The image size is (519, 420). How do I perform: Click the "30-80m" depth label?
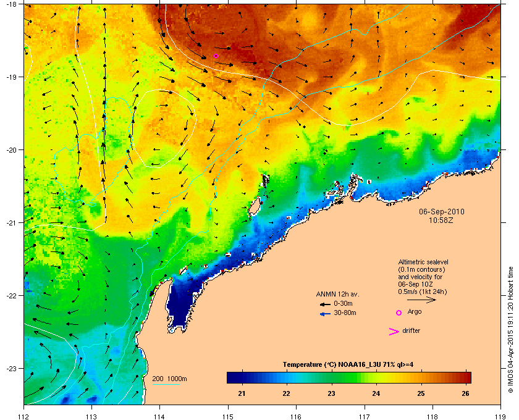345,313
